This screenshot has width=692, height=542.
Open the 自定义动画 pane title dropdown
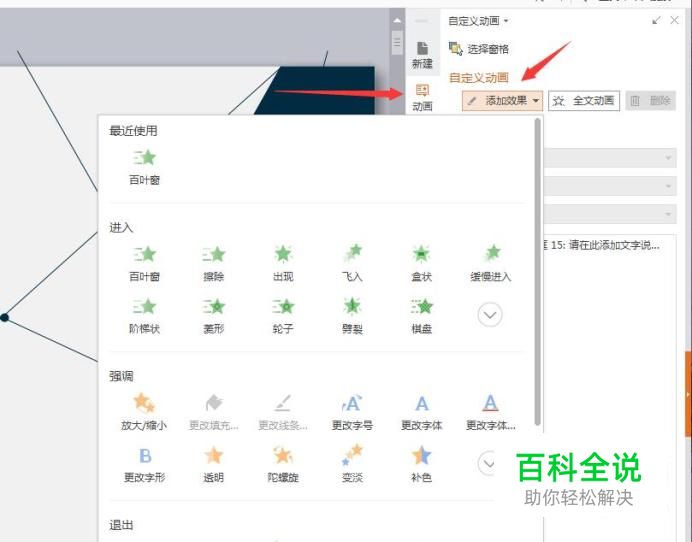coord(478,21)
